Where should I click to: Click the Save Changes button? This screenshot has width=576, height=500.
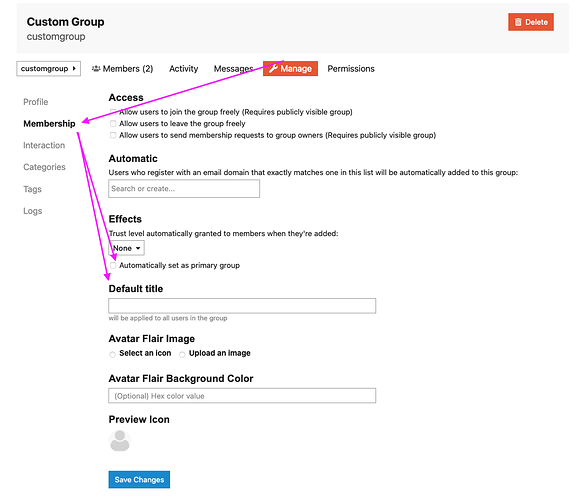point(139,479)
